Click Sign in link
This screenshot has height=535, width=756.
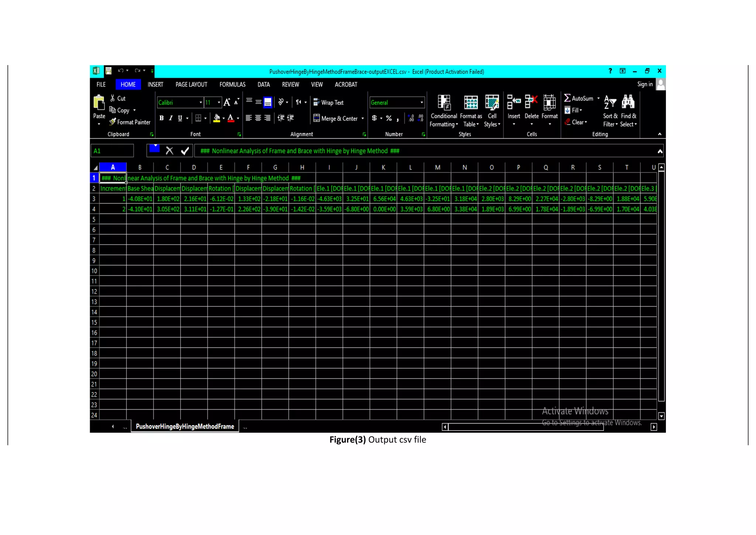tap(645, 84)
